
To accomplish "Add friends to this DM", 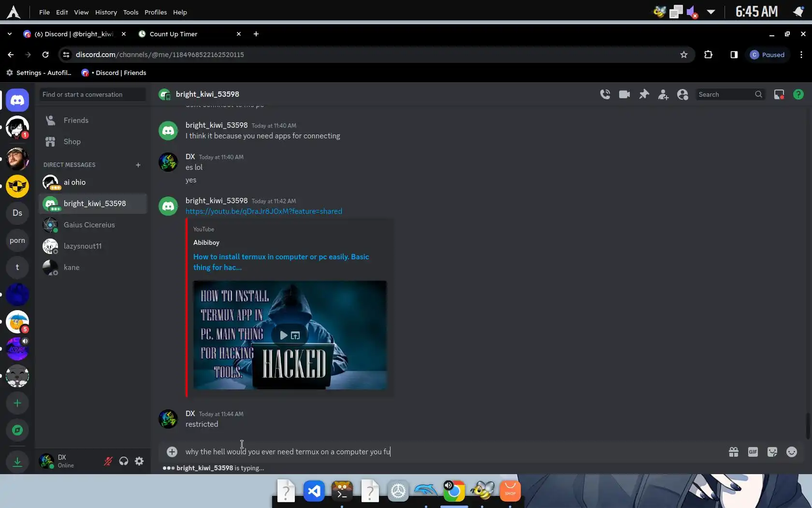I will 663,94.
